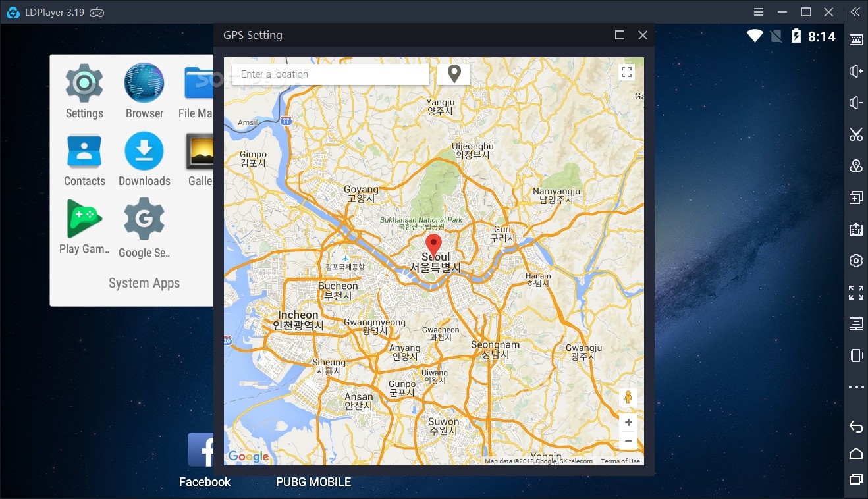This screenshot has width=868, height=499.
Task: Open the File Manager app
Action: 198,91
